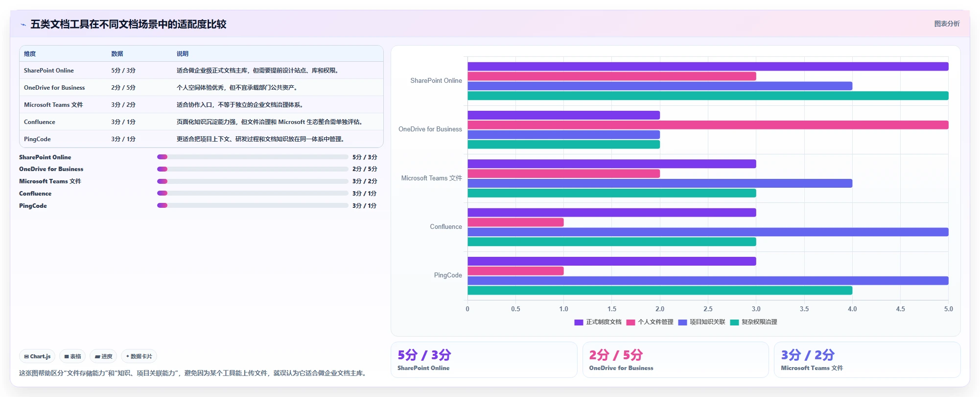Click the 2.5 tick on the x-axis
The width and height of the screenshot is (980, 397).
tap(708, 309)
